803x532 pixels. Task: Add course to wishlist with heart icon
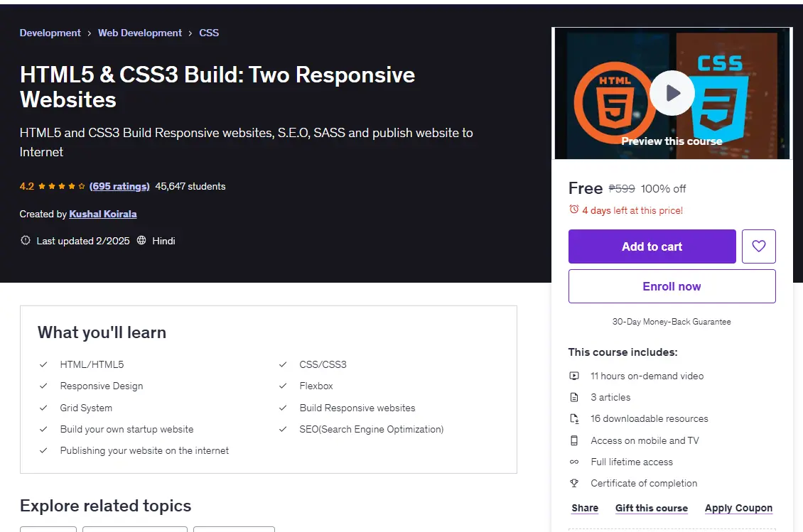tap(758, 246)
